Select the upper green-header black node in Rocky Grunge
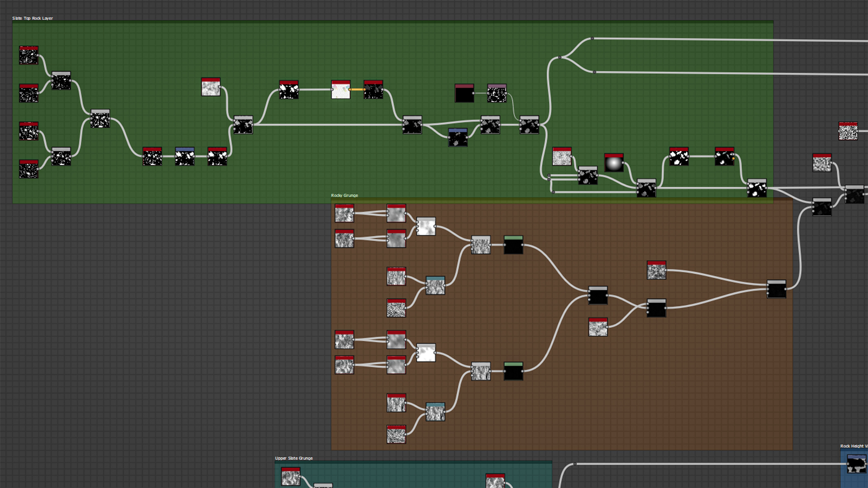868x488 pixels. pyautogui.click(x=513, y=245)
